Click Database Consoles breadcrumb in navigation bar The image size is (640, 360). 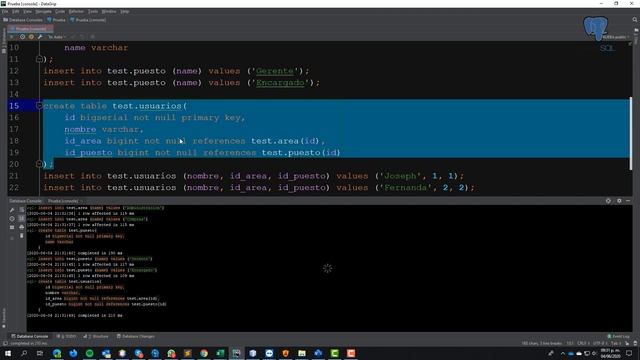coord(23,20)
